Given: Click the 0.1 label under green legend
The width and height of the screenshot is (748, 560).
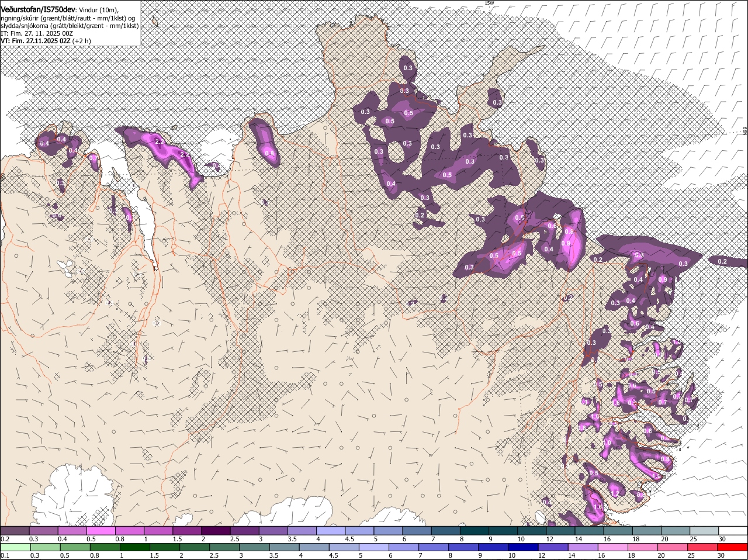Looking at the screenshot, I should coord(5,555).
